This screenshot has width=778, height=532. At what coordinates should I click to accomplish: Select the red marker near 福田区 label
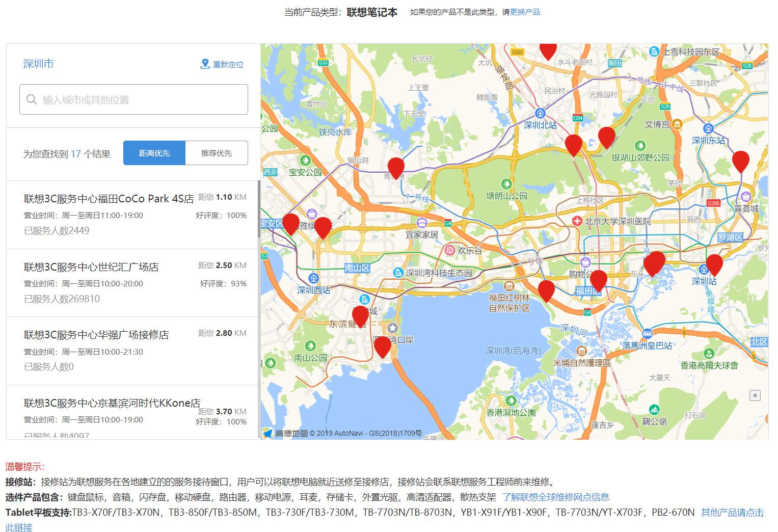(598, 281)
